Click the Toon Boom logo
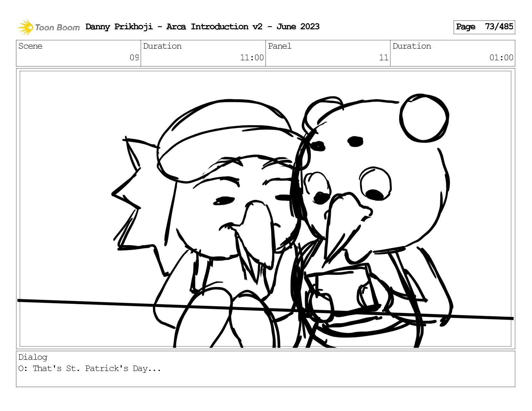Screen dimensions: 532x411 [x=48, y=27]
